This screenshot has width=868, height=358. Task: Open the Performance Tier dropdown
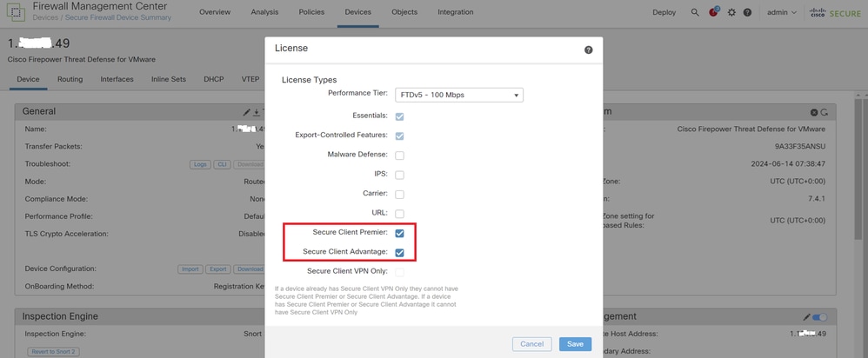pos(459,96)
